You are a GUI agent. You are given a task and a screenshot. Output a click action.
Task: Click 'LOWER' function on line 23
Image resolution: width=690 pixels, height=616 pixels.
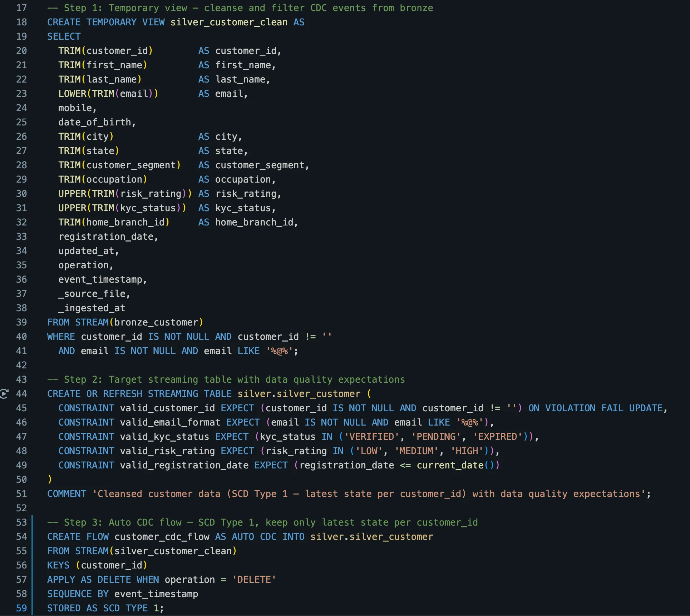[72, 94]
